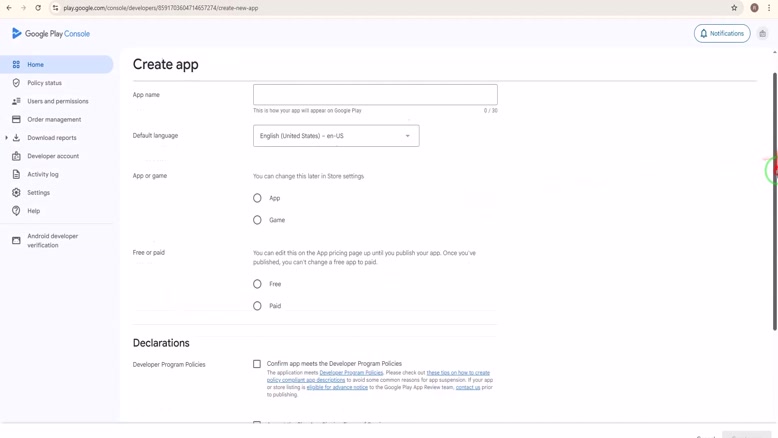Open Android developer verification menu item
Screen dimensions: 778x438
click(52, 241)
